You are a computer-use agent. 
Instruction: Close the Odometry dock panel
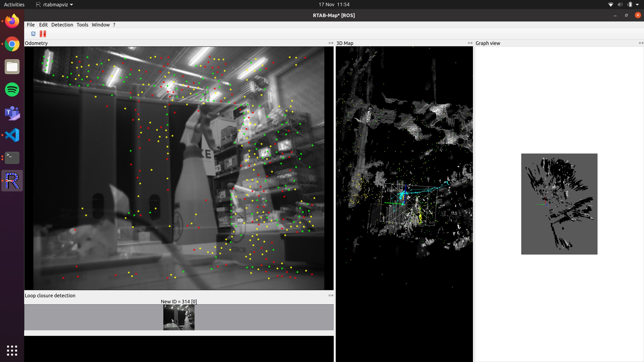tap(332, 43)
